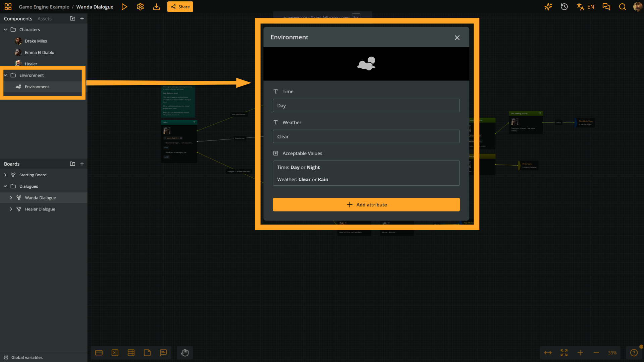This screenshot has height=362, width=644.
Task: Open project settings gear icon
Action: (140, 7)
